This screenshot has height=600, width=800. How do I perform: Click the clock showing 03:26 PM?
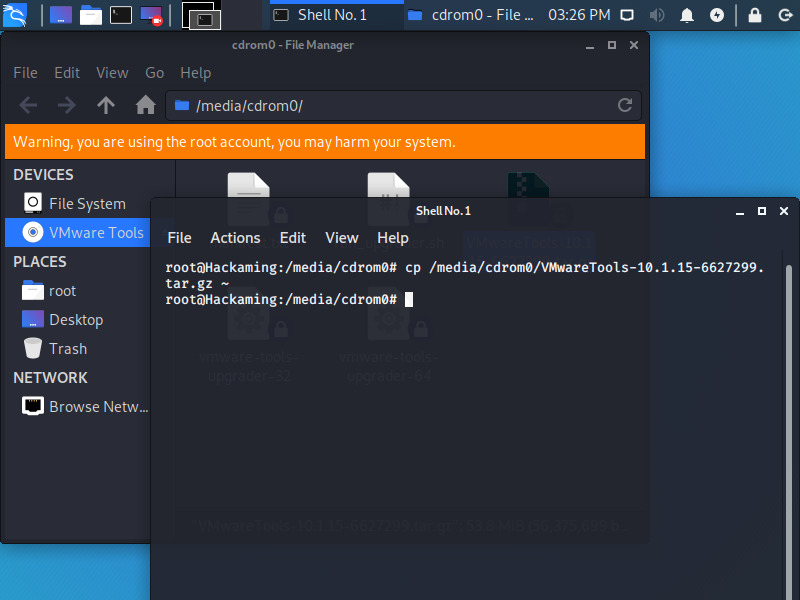click(579, 15)
